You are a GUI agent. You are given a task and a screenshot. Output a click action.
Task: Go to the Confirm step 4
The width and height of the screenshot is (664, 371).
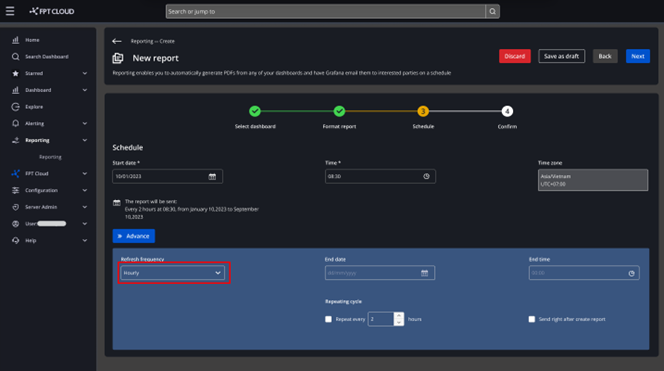[507, 111]
